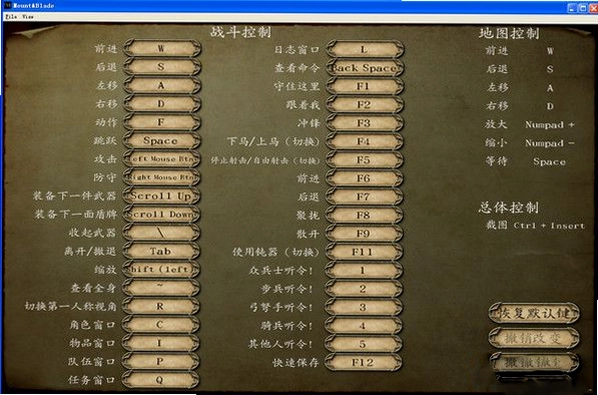Change the S binding for 后退 combat movement
This screenshot has height=395, width=598.
point(161,67)
